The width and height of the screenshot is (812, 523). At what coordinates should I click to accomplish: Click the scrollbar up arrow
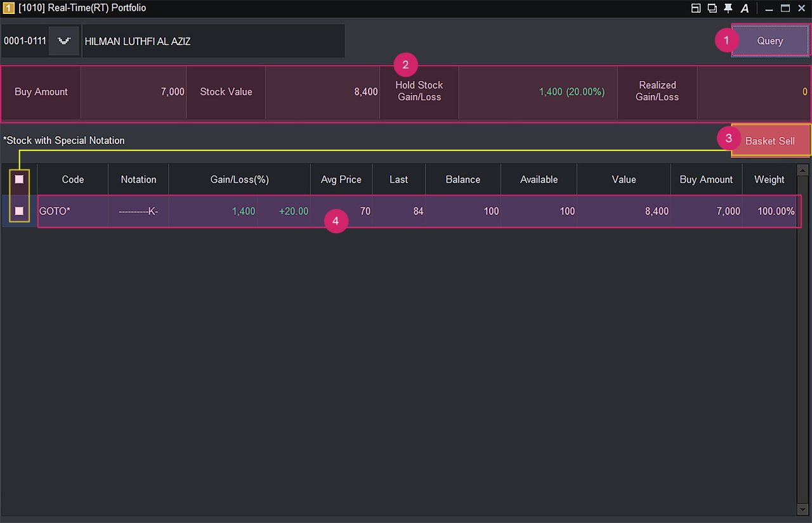(x=802, y=170)
